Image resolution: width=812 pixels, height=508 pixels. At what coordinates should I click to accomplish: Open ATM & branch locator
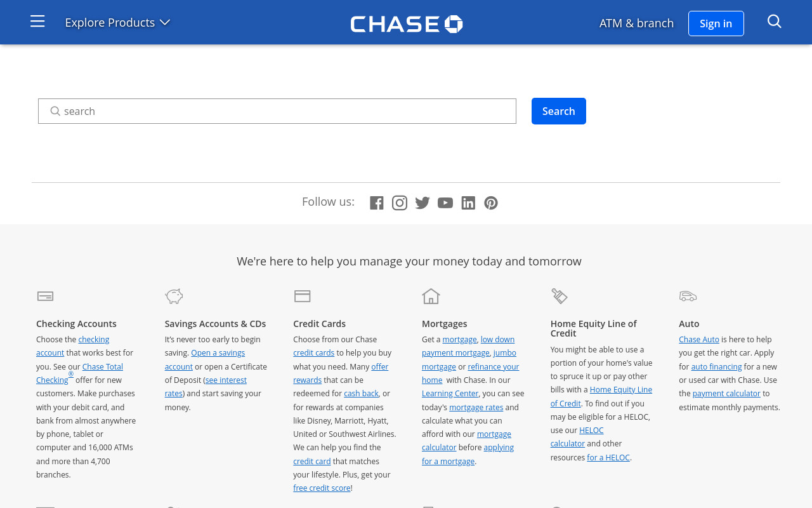636,23
